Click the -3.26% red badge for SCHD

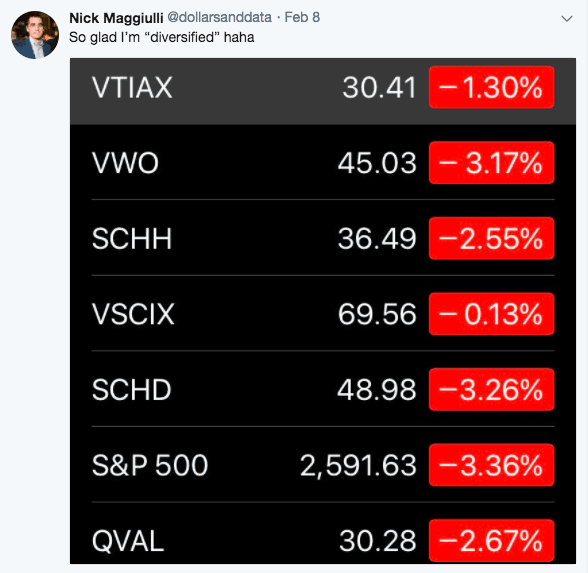click(x=492, y=390)
